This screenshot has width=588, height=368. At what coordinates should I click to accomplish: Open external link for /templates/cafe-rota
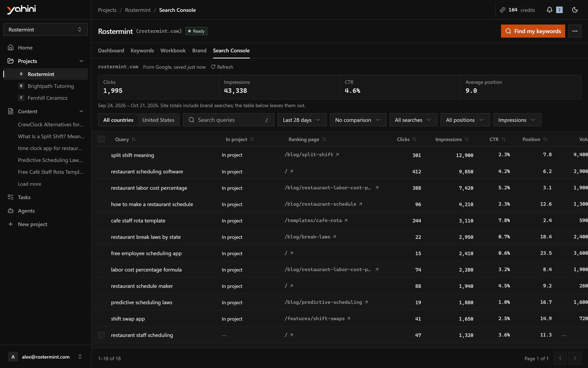pyautogui.click(x=346, y=220)
